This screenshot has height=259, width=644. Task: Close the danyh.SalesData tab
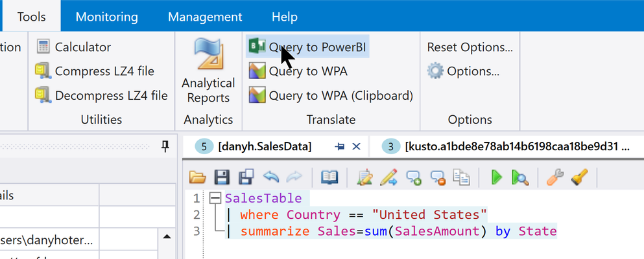357,146
